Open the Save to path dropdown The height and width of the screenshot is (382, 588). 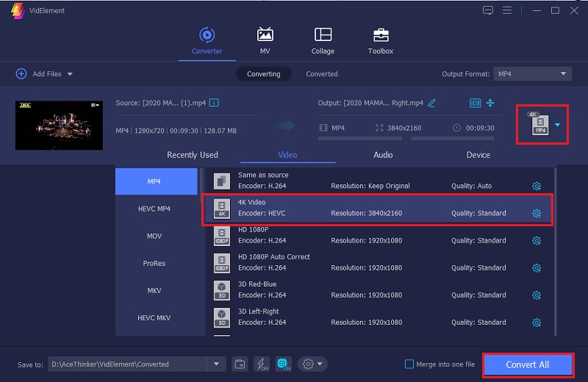[x=216, y=364]
